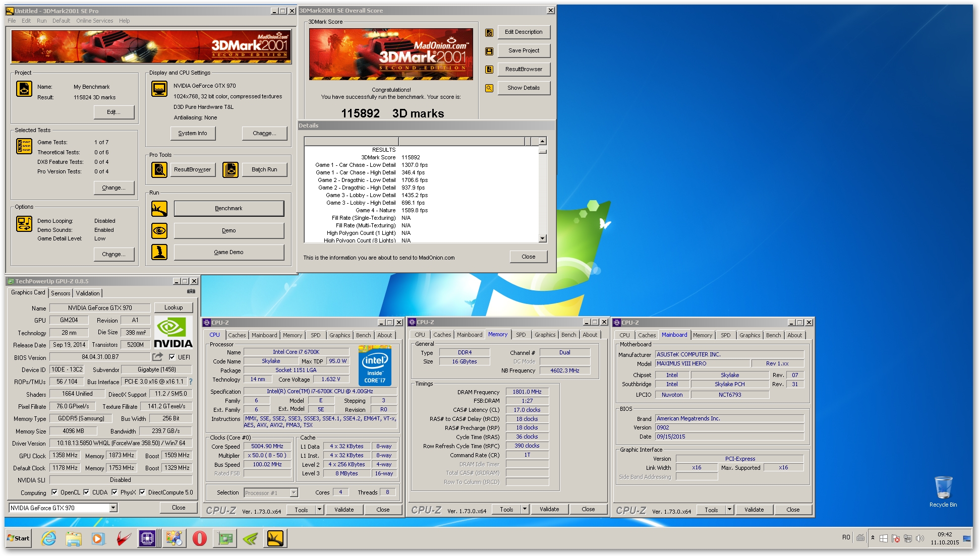Screen dimensions: 980x556
Task: Open the GPU selection dropdown in GPU-Z
Action: [113, 508]
